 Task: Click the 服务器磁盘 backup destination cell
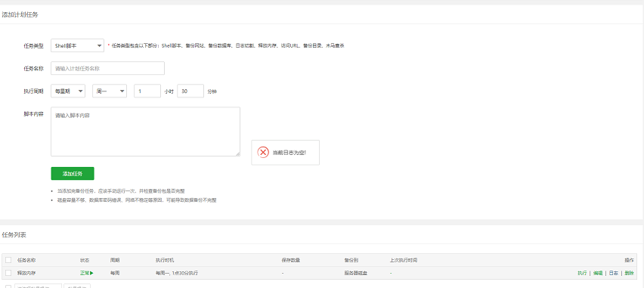[356, 273]
